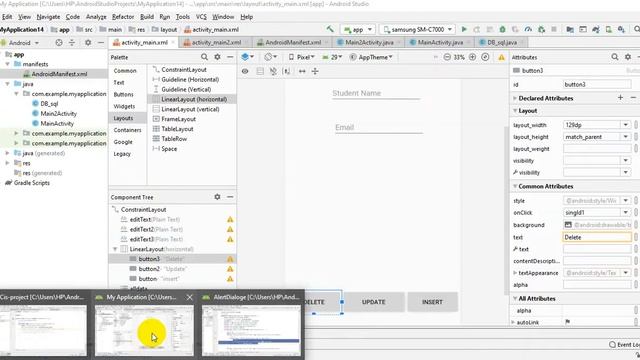Open Palette settings gear
The height and width of the screenshot is (360, 640).
[217, 57]
